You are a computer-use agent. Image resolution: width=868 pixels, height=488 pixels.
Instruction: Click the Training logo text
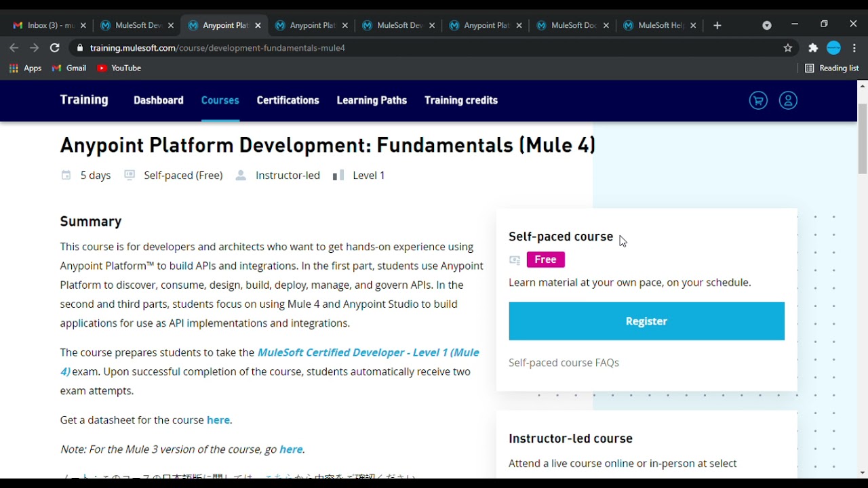(x=84, y=100)
